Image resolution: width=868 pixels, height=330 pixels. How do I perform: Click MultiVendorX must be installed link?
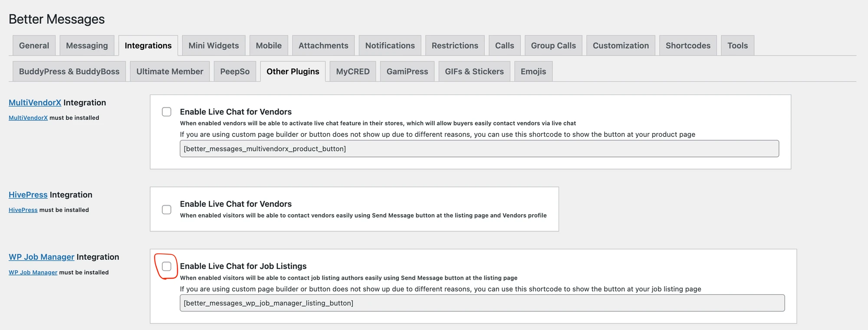point(28,118)
